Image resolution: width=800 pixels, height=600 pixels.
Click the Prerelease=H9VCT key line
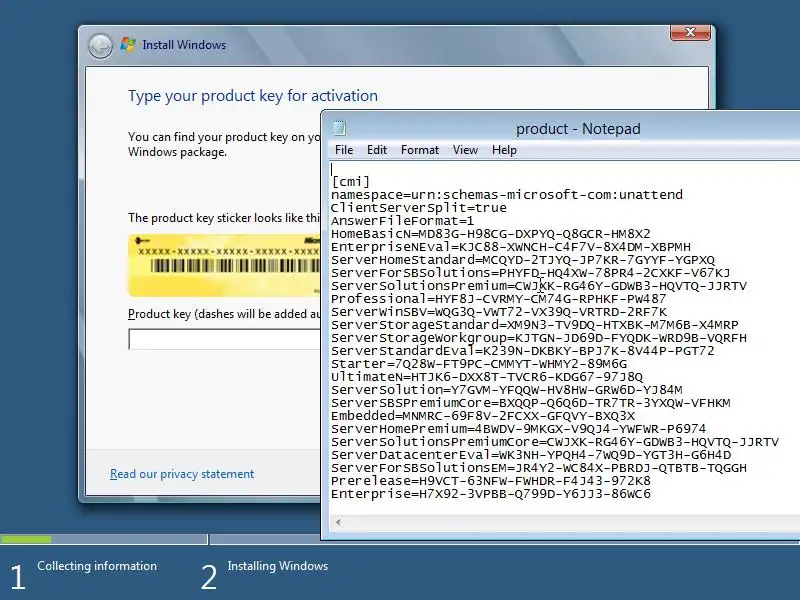click(x=491, y=481)
